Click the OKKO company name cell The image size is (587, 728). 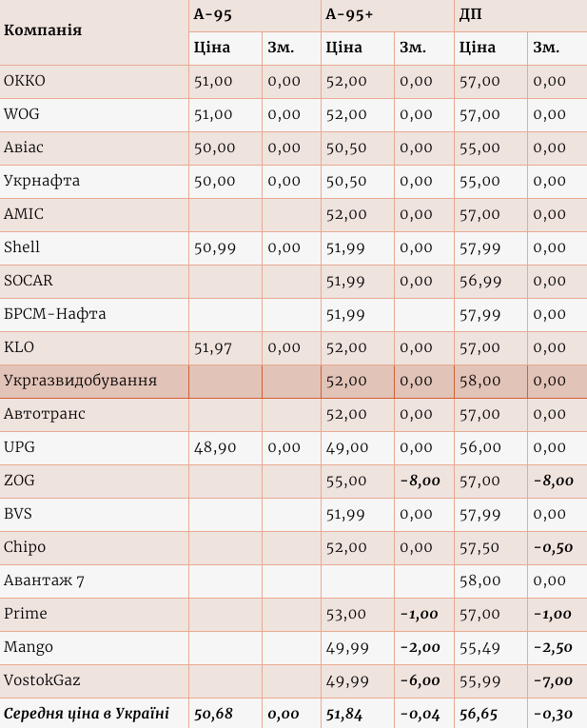coord(94,82)
